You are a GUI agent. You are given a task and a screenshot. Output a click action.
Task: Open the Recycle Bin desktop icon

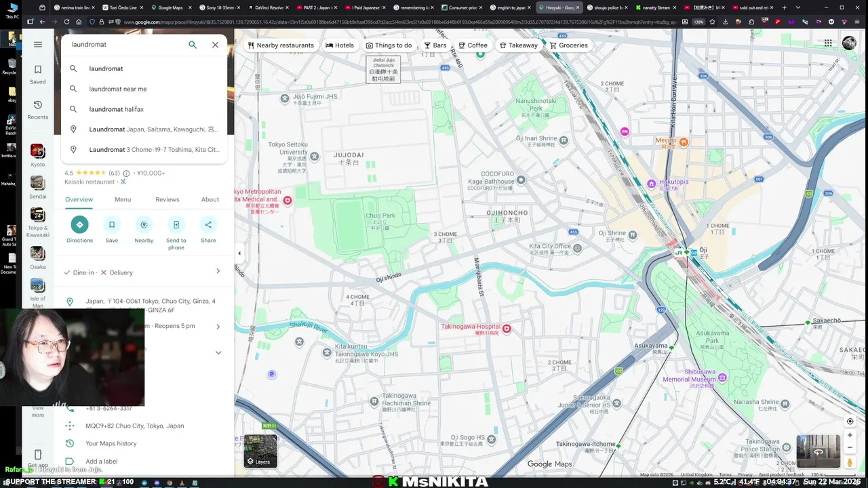(11, 67)
